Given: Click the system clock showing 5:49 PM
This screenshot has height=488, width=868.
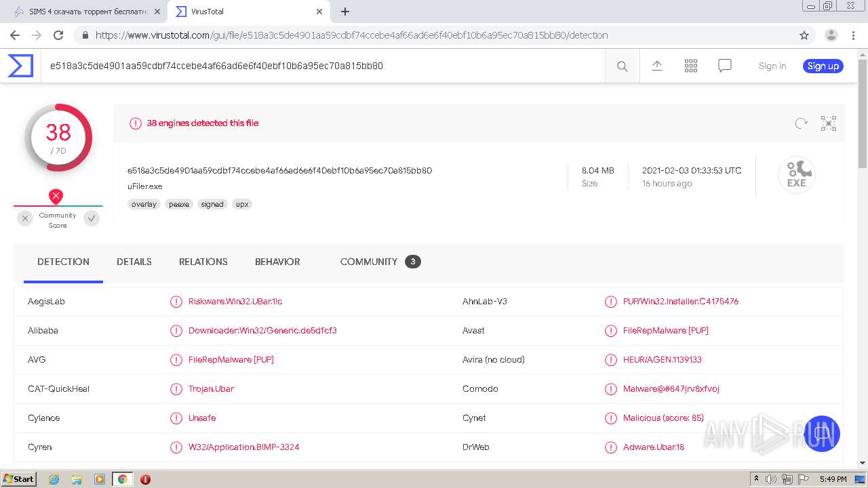Looking at the screenshot, I should (833, 479).
